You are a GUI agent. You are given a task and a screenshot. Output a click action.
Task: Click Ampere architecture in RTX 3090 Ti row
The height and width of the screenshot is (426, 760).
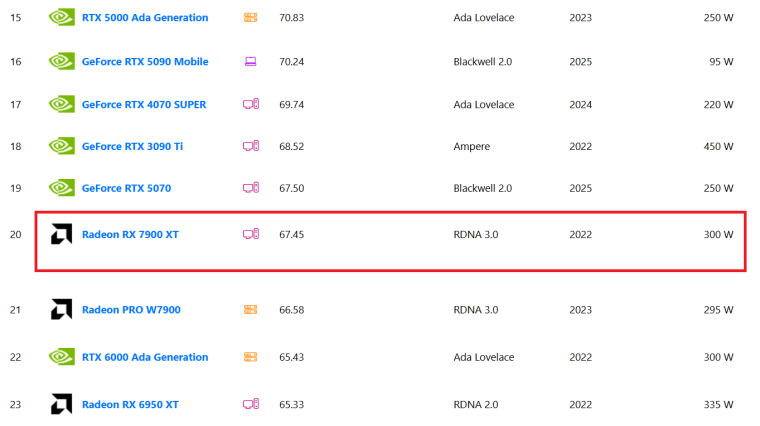pyautogui.click(x=472, y=147)
